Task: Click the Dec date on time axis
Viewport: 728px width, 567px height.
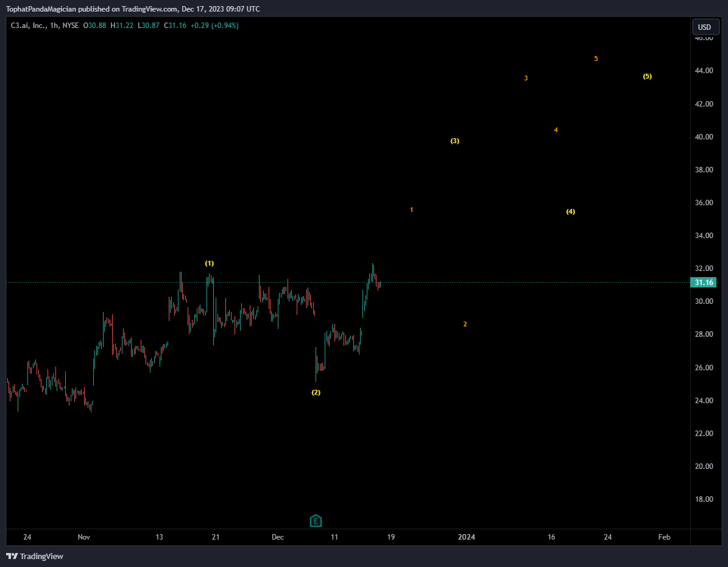Action: [x=278, y=537]
